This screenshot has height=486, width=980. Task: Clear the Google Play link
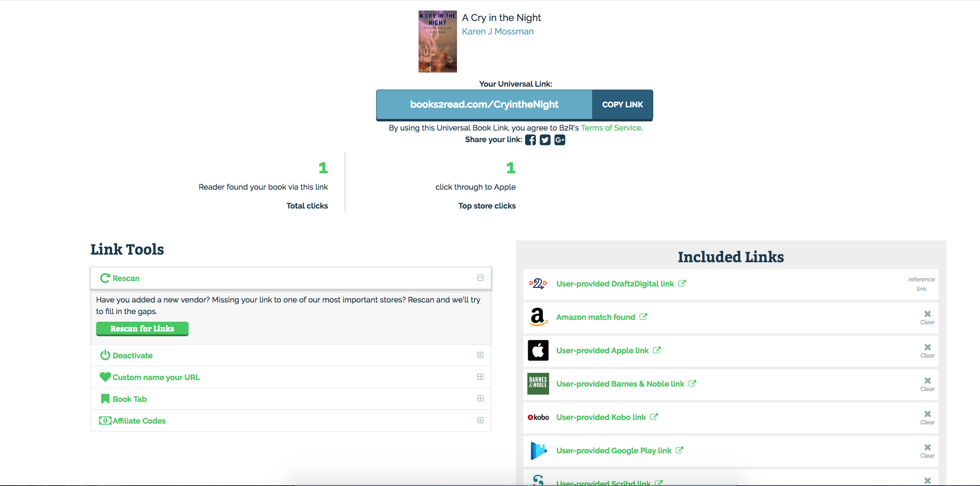(927, 450)
